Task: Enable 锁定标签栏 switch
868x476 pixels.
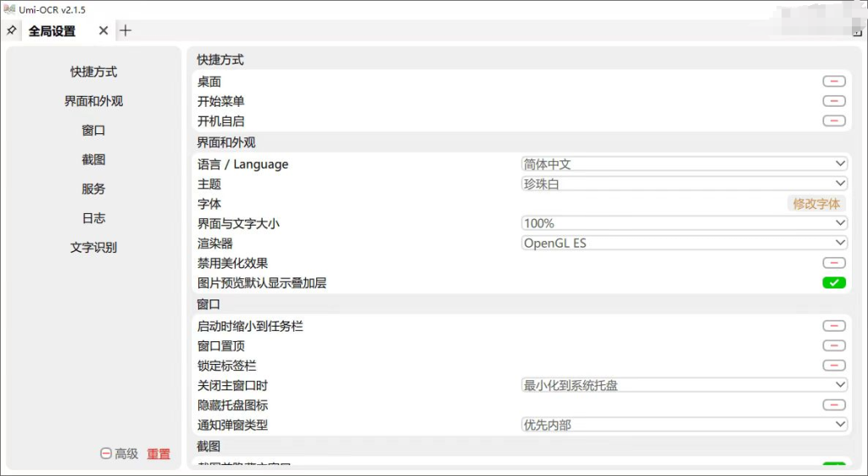Action: tap(833, 366)
